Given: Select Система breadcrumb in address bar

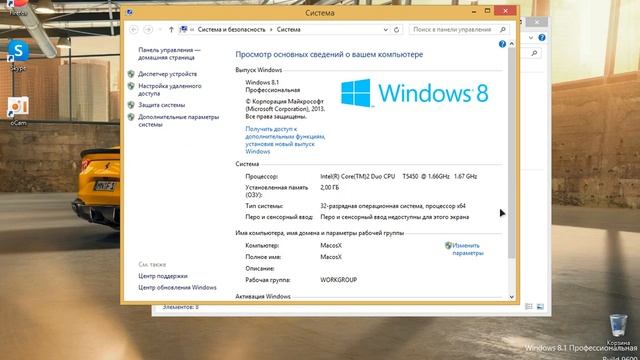Looking at the screenshot, I should (x=289, y=29).
